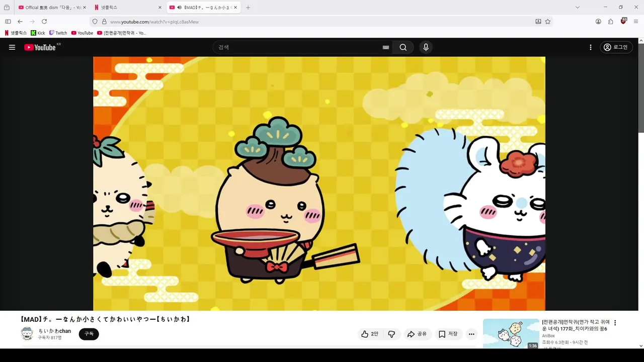Viewport: 644px width, 362px height.
Task: Open Firefox application menu
Action: pos(636,22)
